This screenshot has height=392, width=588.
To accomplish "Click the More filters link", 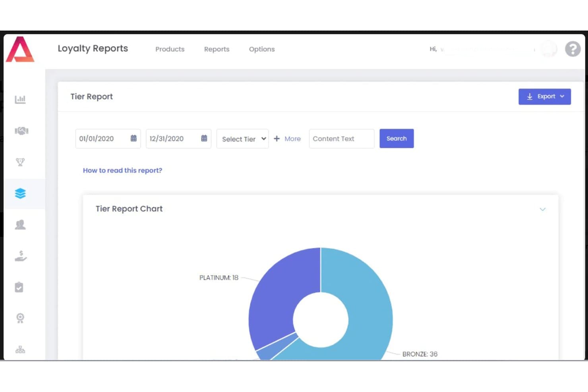I will [292, 139].
